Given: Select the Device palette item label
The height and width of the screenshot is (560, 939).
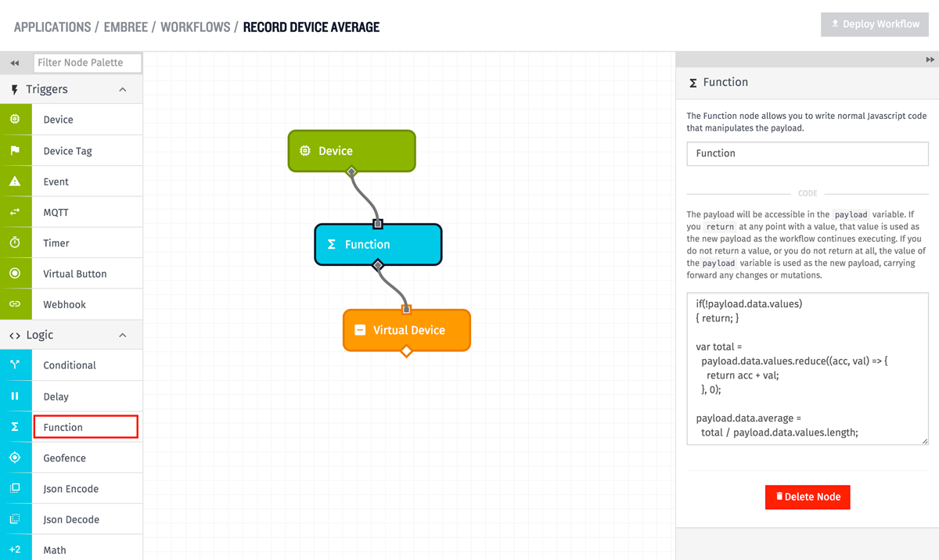Looking at the screenshot, I should (58, 120).
